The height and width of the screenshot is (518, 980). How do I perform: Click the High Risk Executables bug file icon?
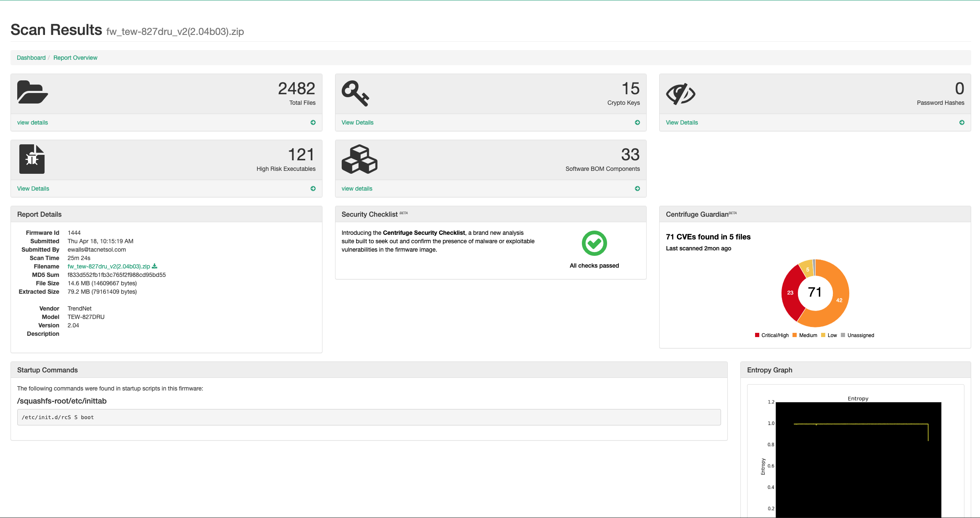(32, 159)
